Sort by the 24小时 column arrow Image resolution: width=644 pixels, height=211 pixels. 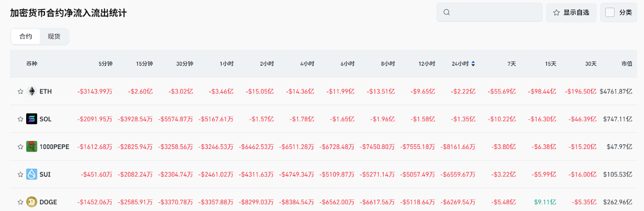pos(473,64)
